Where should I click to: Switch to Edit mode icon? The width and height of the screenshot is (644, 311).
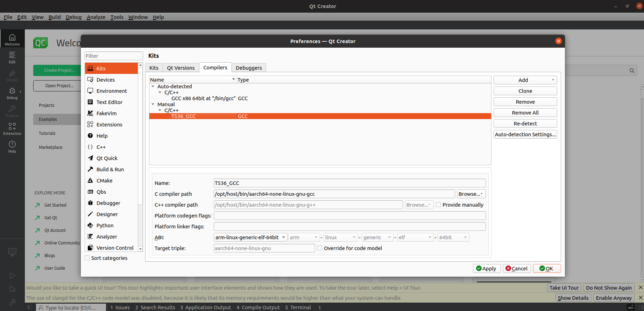pos(12,57)
